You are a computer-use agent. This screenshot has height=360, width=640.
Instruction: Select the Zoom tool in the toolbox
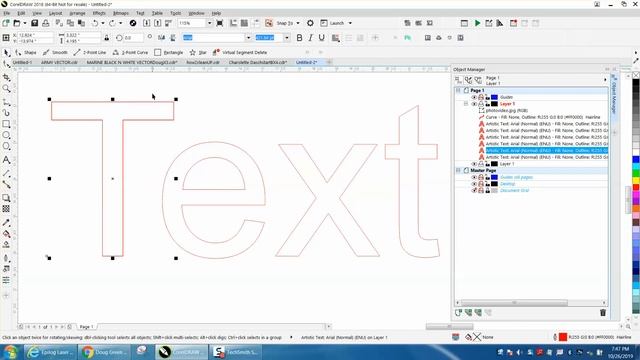coord(6,89)
